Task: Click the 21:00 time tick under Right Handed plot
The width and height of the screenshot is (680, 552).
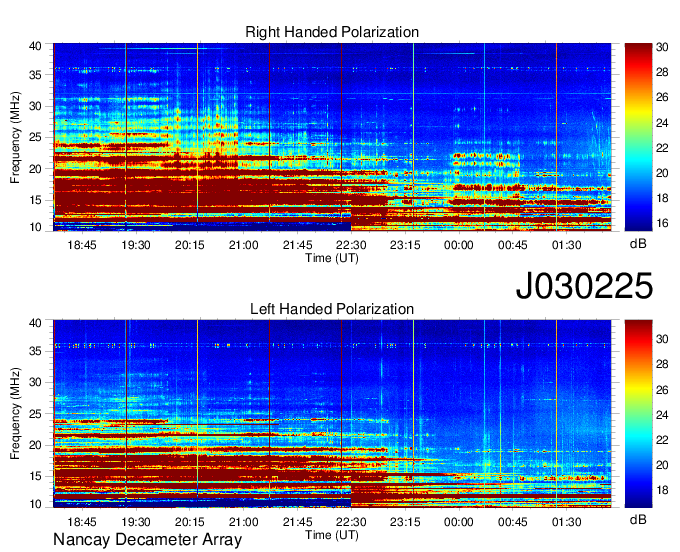Action: pyautogui.click(x=243, y=245)
